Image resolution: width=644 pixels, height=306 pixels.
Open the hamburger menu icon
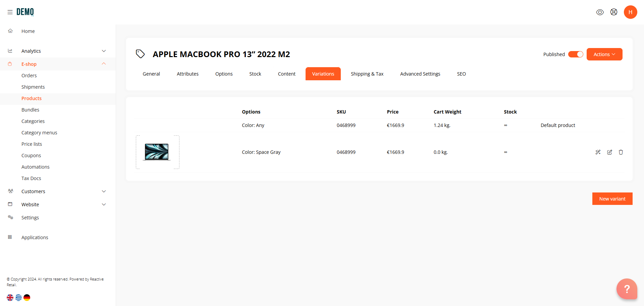coord(10,12)
